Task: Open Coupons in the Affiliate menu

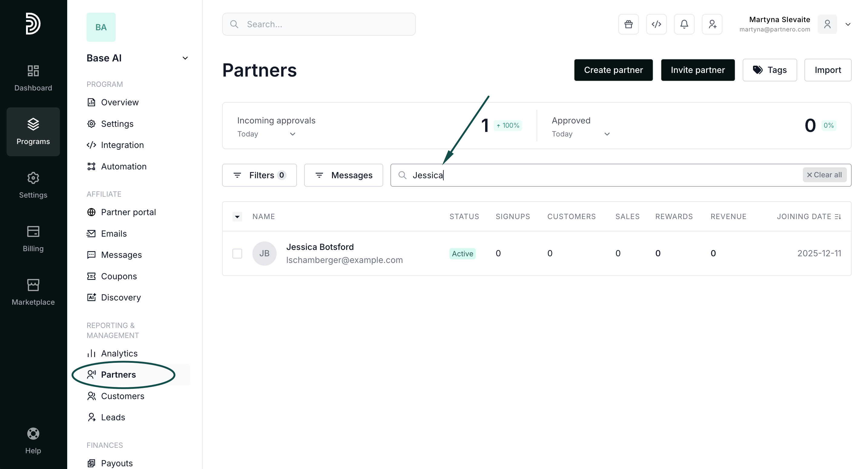Action: [x=119, y=276]
